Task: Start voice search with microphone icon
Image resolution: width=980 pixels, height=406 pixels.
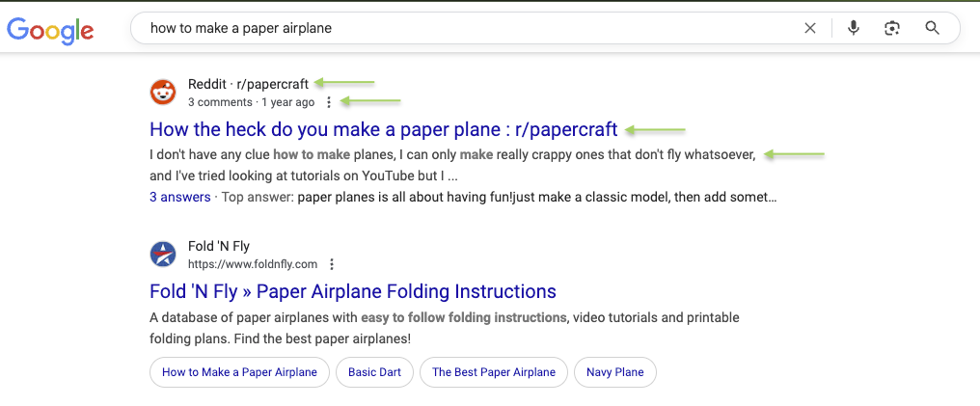Action: coord(853,28)
